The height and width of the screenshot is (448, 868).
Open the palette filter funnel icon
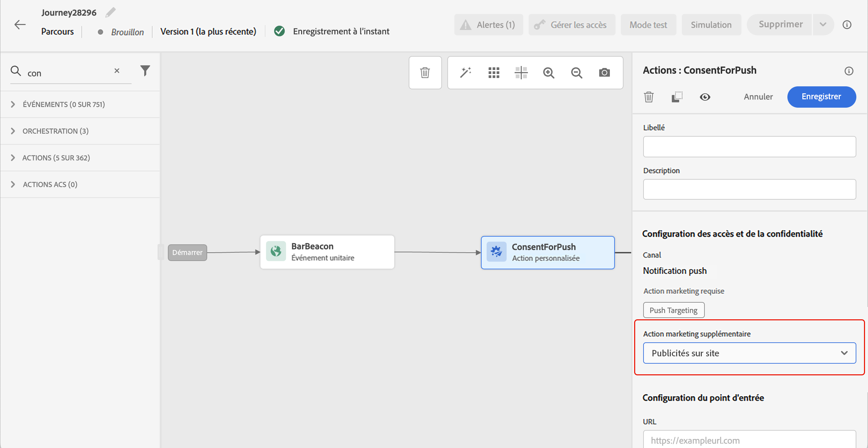pyautogui.click(x=145, y=70)
